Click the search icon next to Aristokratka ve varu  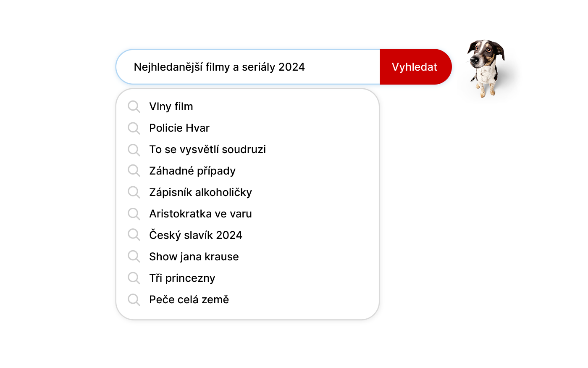[134, 214]
